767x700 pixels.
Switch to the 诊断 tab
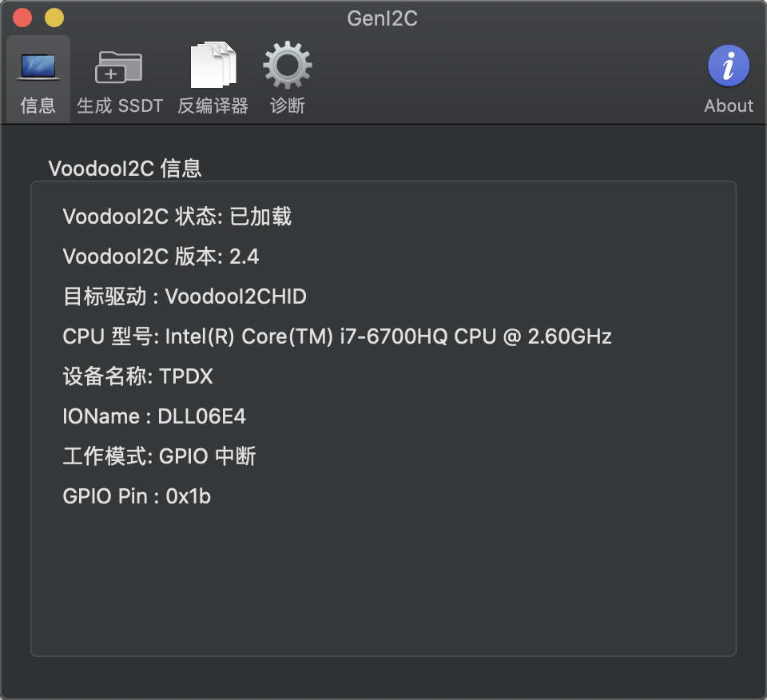(x=287, y=105)
